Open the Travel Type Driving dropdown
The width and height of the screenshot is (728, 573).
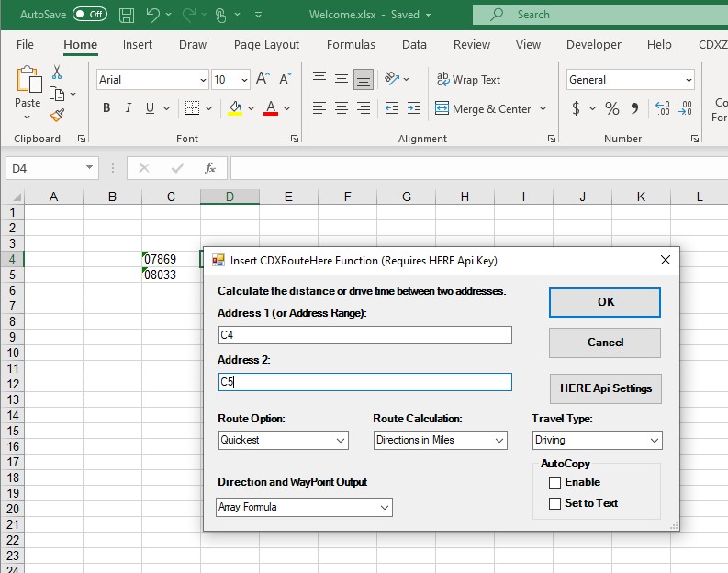pyautogui.click(x=655, y=440)
